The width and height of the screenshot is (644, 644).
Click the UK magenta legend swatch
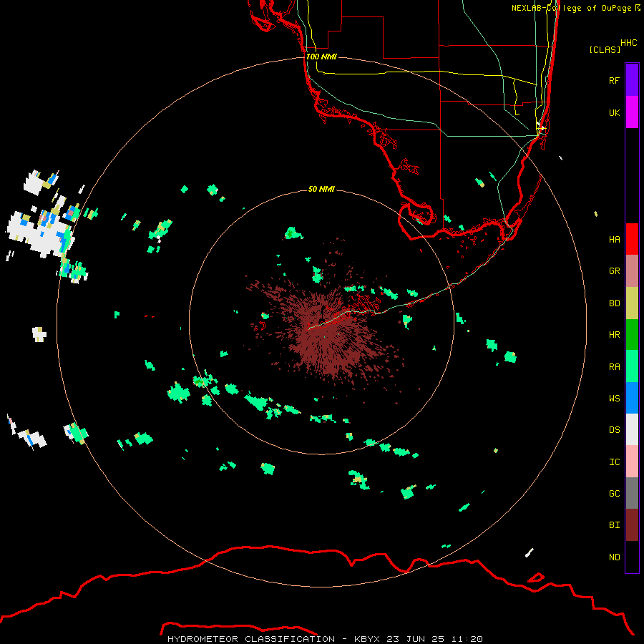point(632,112)
